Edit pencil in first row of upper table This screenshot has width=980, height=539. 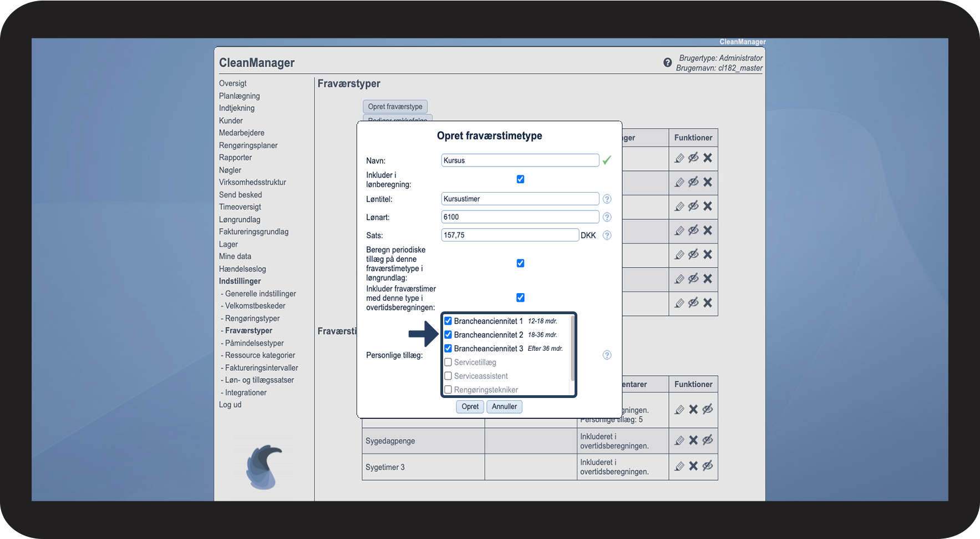679,158
